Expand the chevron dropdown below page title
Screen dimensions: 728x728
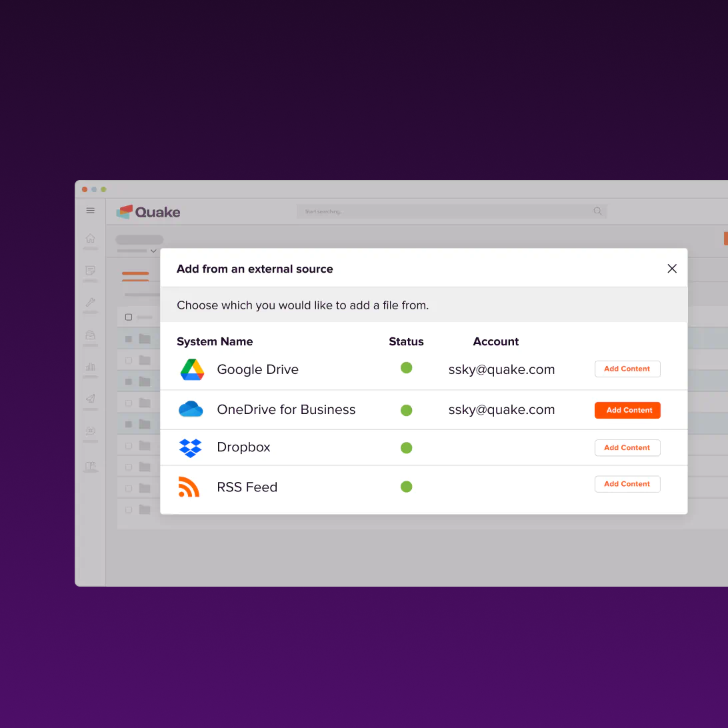click(x=153, y=251)
